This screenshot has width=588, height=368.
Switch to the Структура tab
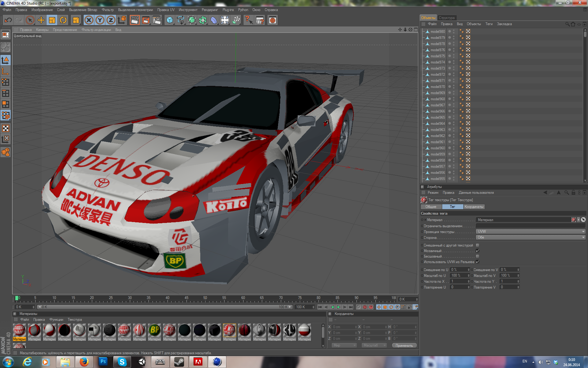pos(447,18)
